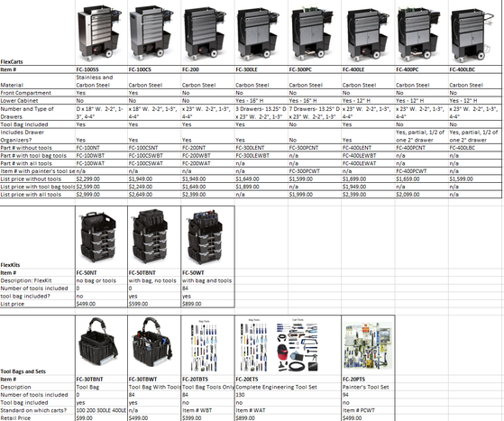
Task: Select the FlexKits section label cell
Action: pos(38,265)
